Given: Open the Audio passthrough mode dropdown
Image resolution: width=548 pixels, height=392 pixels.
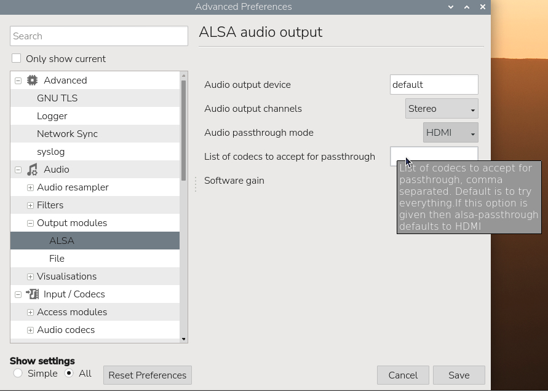Looking at the screenshot, I should (450, 133).
